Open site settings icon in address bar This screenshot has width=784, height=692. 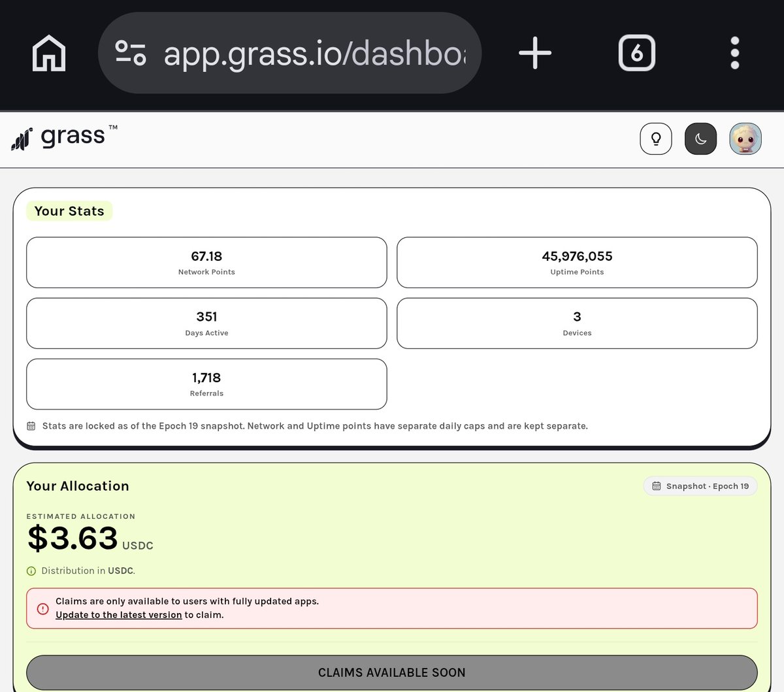tap(131, 53)
